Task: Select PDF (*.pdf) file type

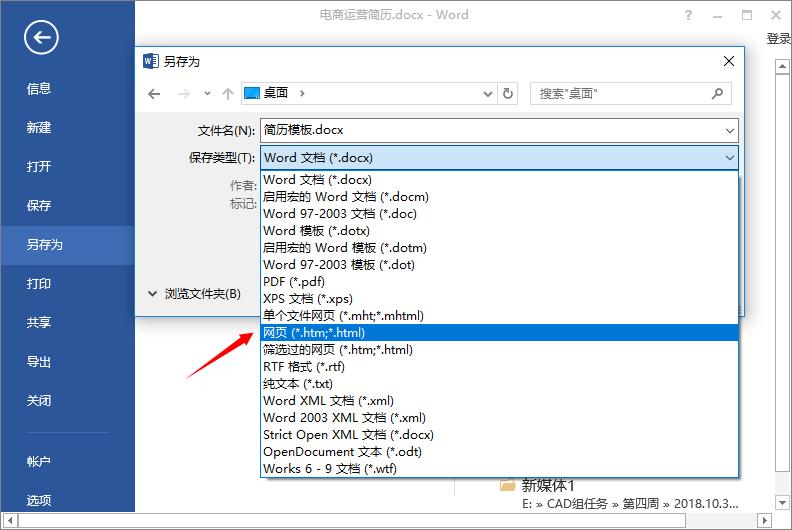Action: [500, 281]
